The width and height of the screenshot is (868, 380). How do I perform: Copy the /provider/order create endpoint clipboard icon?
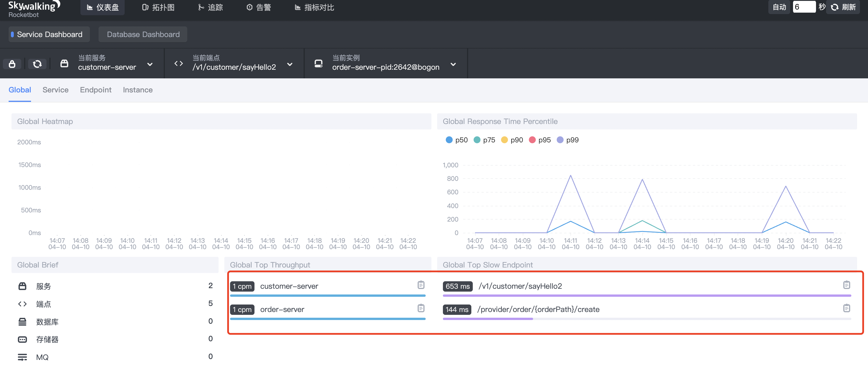tap(846, 308)
